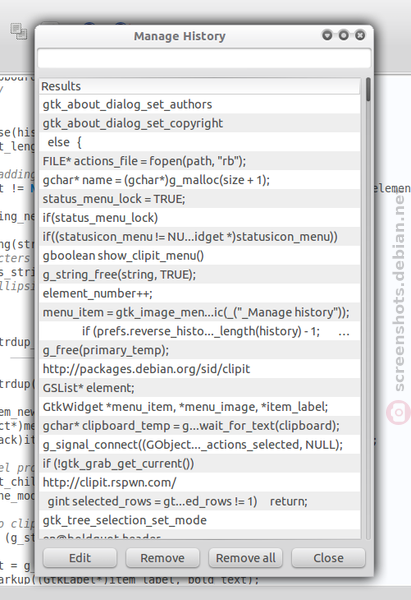
Task: Select row gchar* clipboard_temp = g...wait_for_text(clipboard);
Action: pyautogui.click(x=200, y=426)
